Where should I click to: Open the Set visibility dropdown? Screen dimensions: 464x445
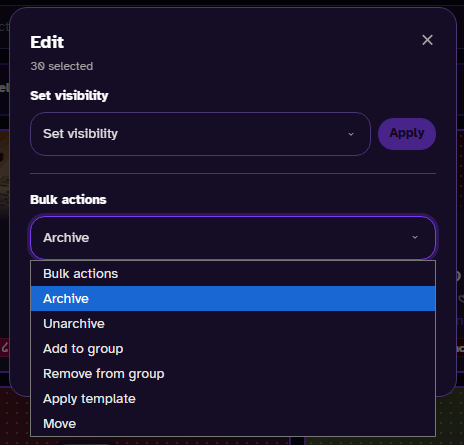pos(200,134)
